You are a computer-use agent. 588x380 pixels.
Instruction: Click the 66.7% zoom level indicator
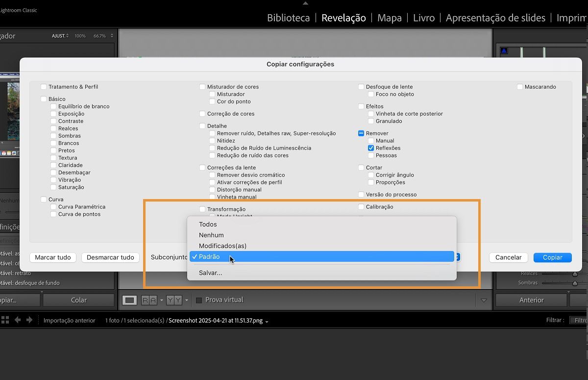coord(100,35)
